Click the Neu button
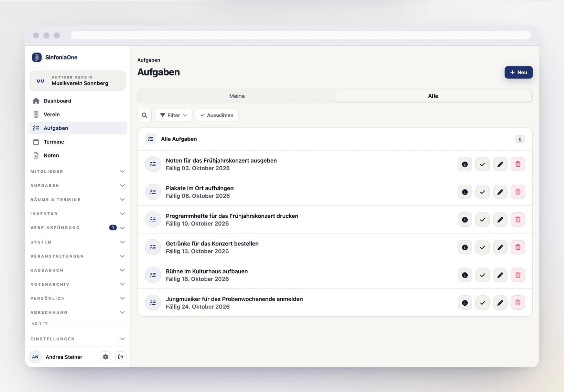Image resolution: width=564 pixels, height=392 pixels. click(x=519, y=73)
